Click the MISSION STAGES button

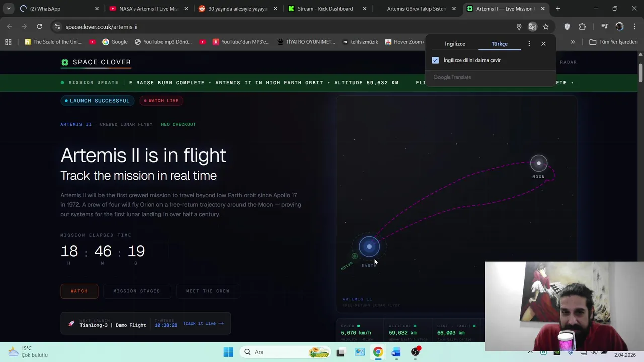(x=137, y=291)
